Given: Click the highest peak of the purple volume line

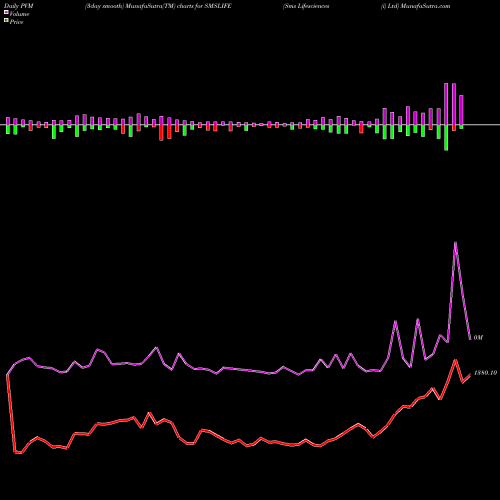Looking at the screenshot, I should pos(455,242).
